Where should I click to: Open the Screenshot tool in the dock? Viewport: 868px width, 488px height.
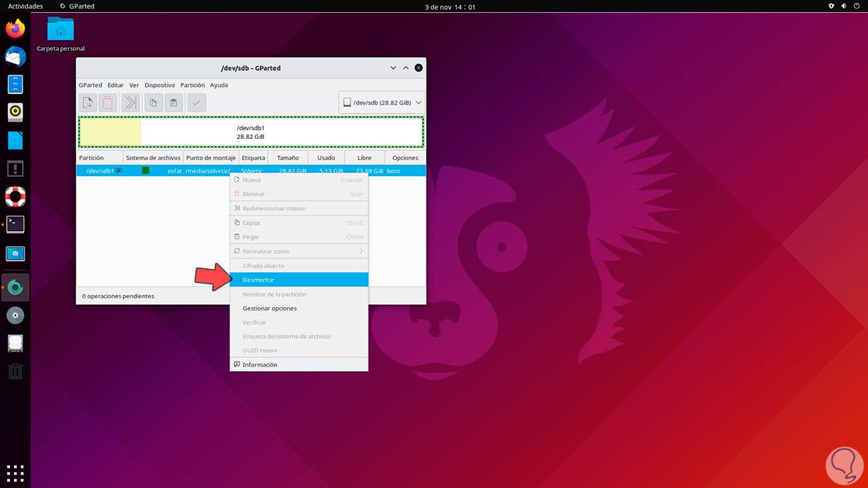(15, 254)
